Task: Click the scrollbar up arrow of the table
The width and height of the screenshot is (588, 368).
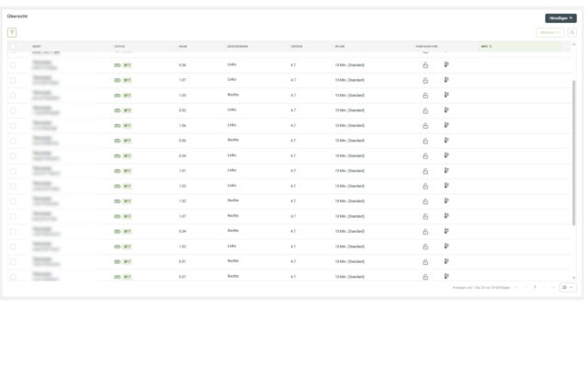Action: tap(573, 45)
